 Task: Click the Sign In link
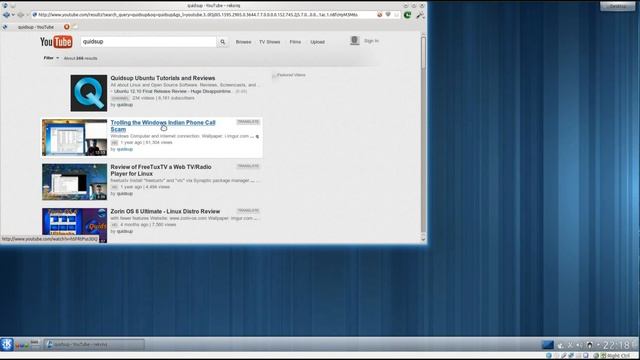tap(371, 41)
